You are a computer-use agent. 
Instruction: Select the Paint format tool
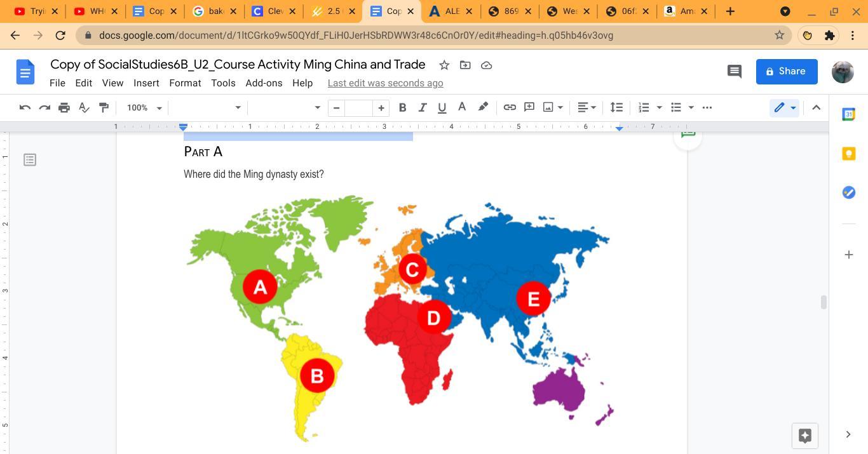104,107
